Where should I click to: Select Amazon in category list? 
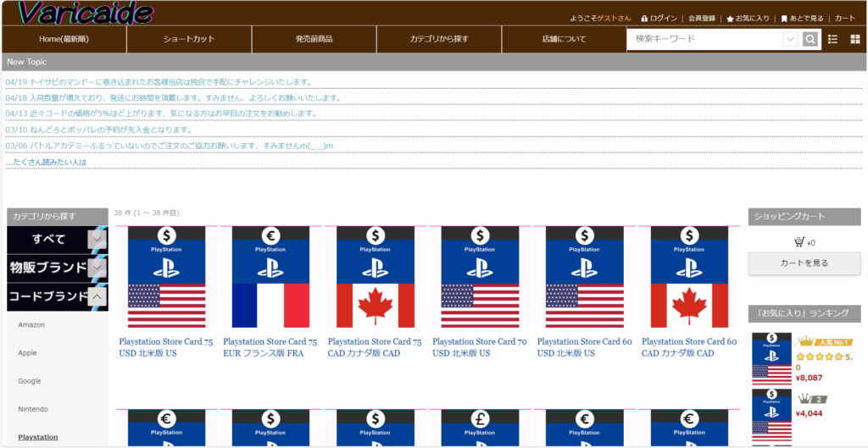click(31, 324)
